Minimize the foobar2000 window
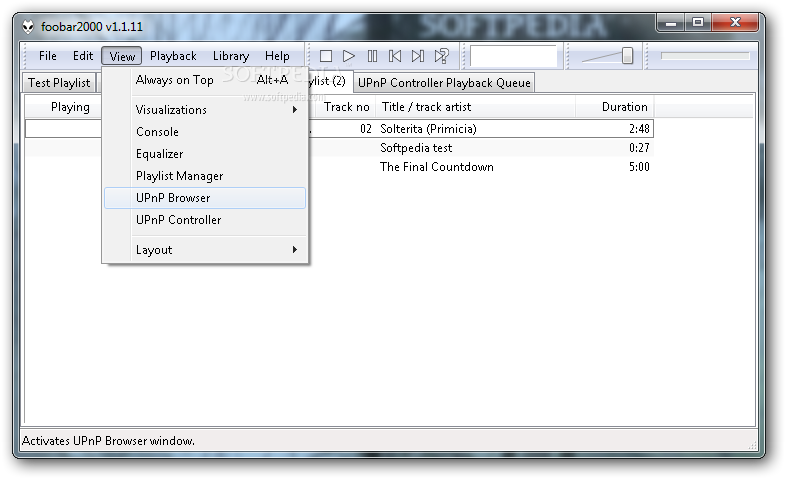The height and width of the screenshot is (479, 786). (671, 23)
